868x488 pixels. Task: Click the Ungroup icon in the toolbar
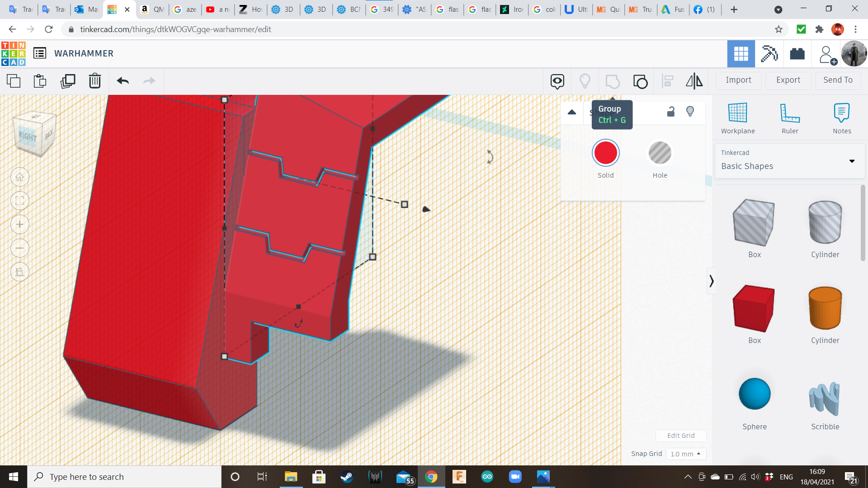(640, 81)
